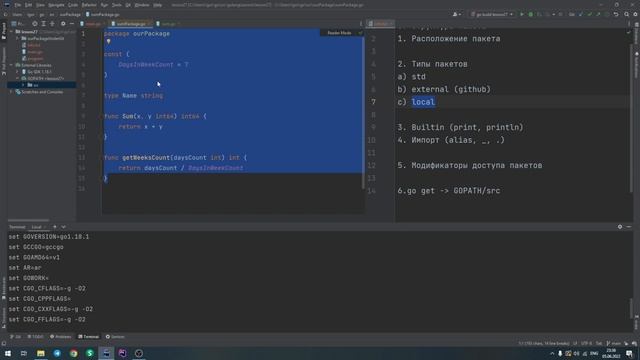Image resolution: width=640 pixels, height=360 pixels.
Task: Open Windows notification center
Action: [629, 353]
